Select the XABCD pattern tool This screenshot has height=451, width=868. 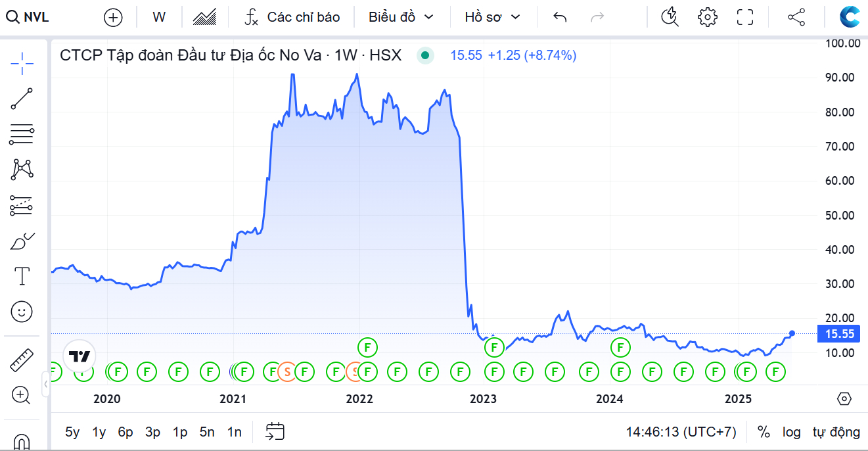(x=22, y=170)
